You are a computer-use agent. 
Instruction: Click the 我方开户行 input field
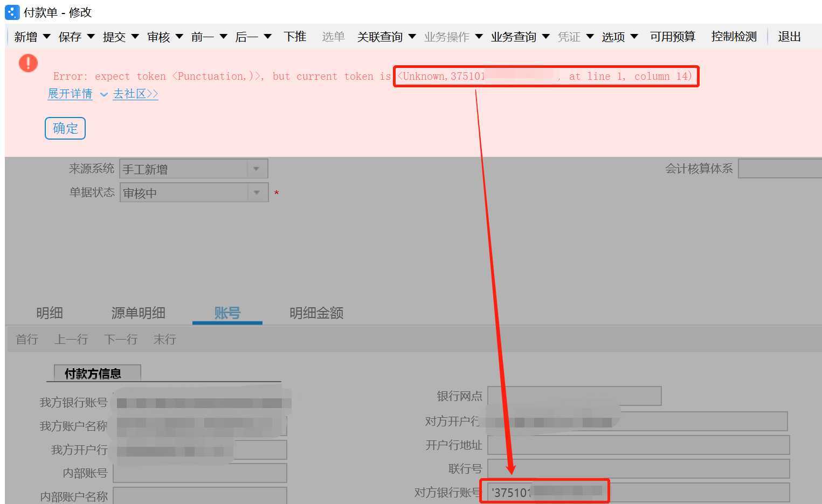coord(200,450)
